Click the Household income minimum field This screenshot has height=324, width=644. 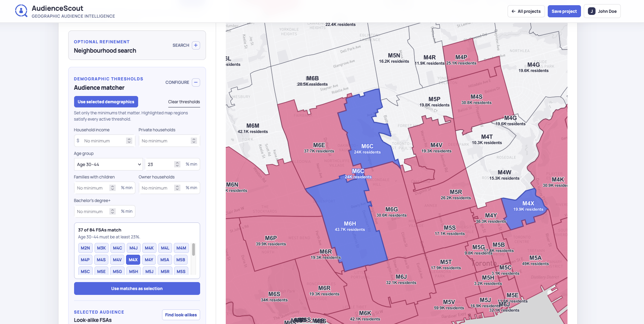tap(104, 141)
